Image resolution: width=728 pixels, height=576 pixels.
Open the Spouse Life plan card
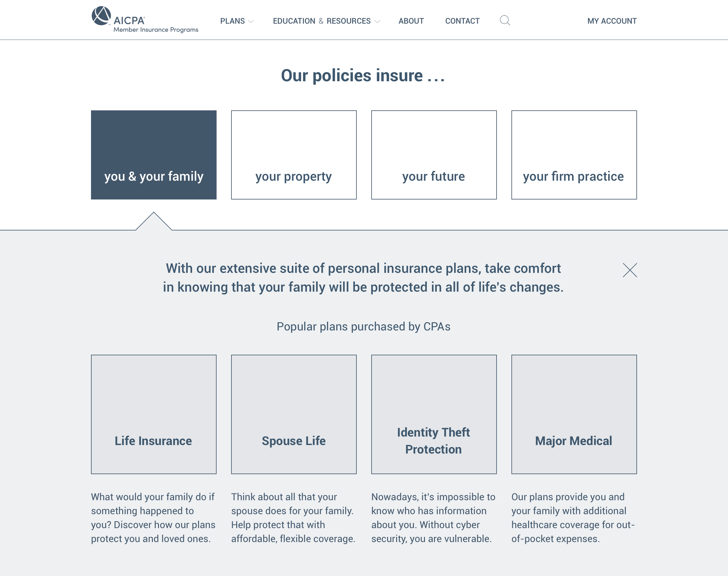294,414
